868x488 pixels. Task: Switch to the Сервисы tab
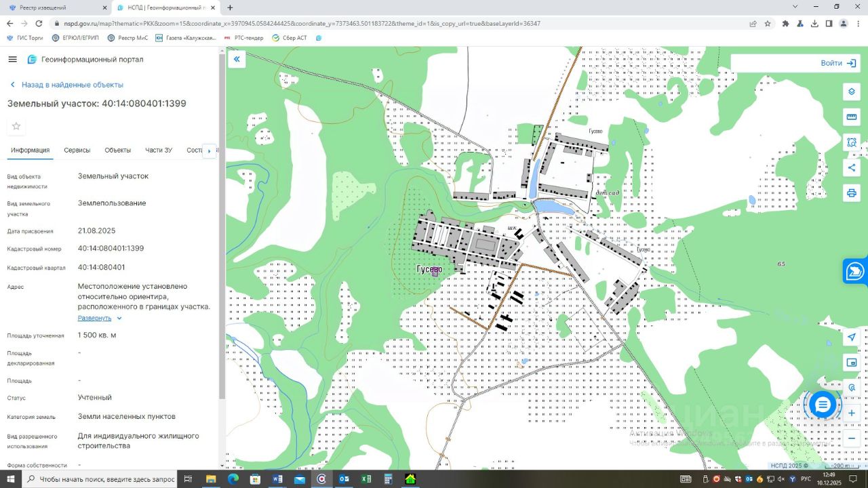coord(77,150)
